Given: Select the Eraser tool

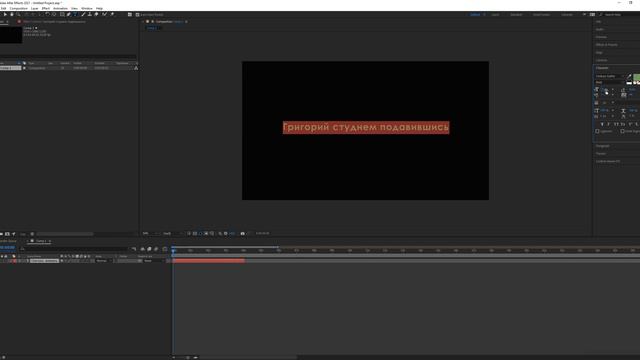Looking at the screenshot, I should point(96,14).
